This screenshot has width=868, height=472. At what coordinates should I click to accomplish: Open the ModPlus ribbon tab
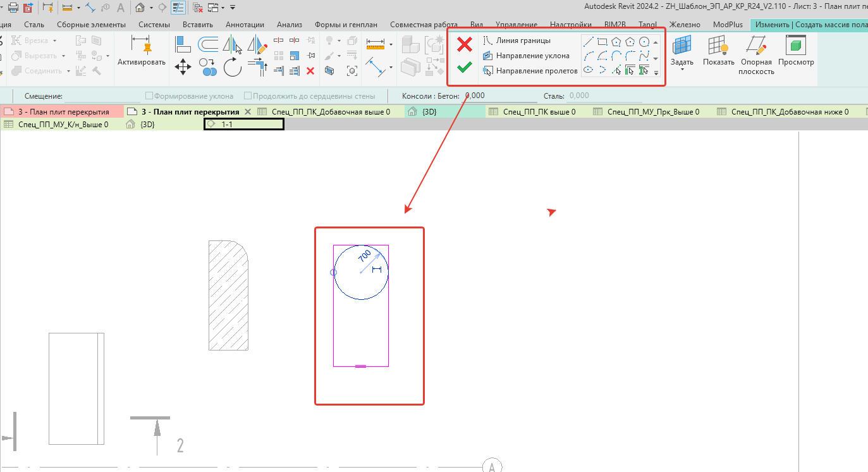728,25
